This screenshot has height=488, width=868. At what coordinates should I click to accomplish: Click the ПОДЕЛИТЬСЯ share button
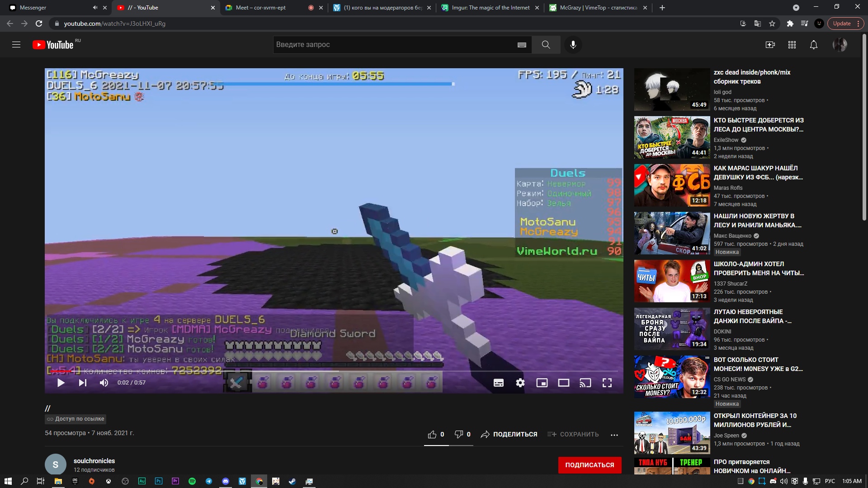point(509,434)
